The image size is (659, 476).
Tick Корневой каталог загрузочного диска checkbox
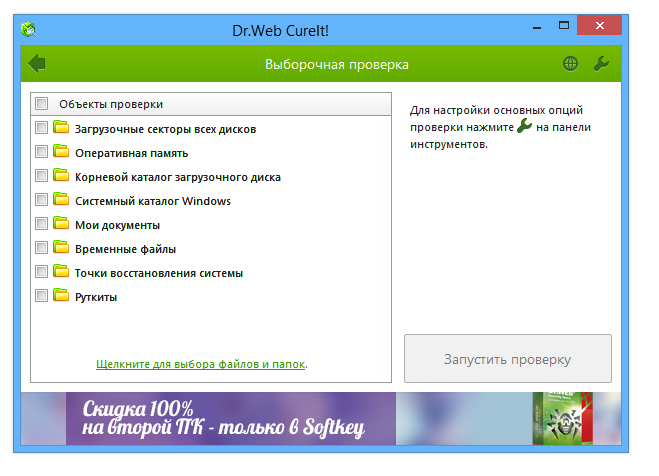coord(42,175)
